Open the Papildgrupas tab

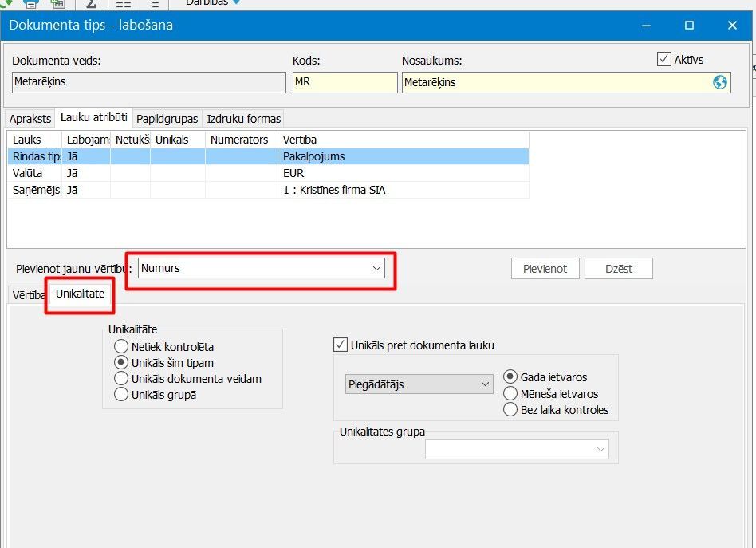tap(167, 118)
